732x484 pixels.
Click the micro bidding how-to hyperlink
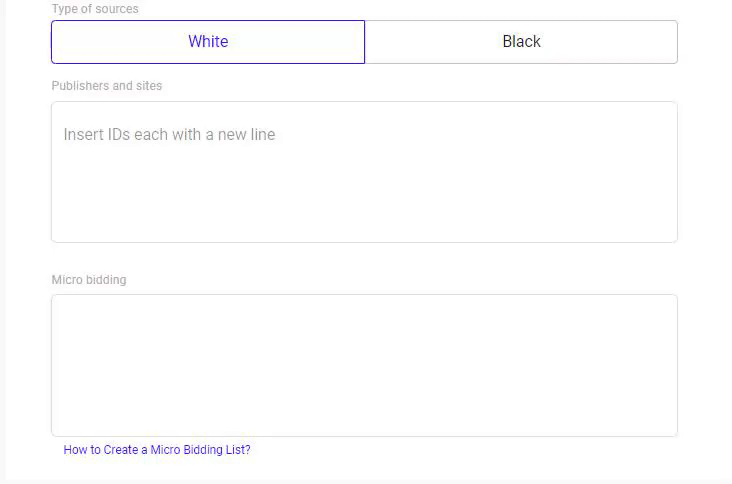157,450
